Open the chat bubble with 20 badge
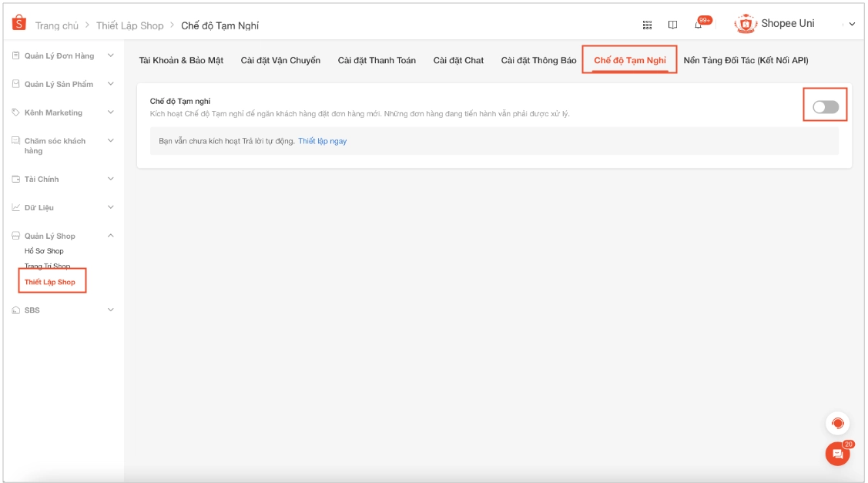868x483 pixels. point(837,454)
